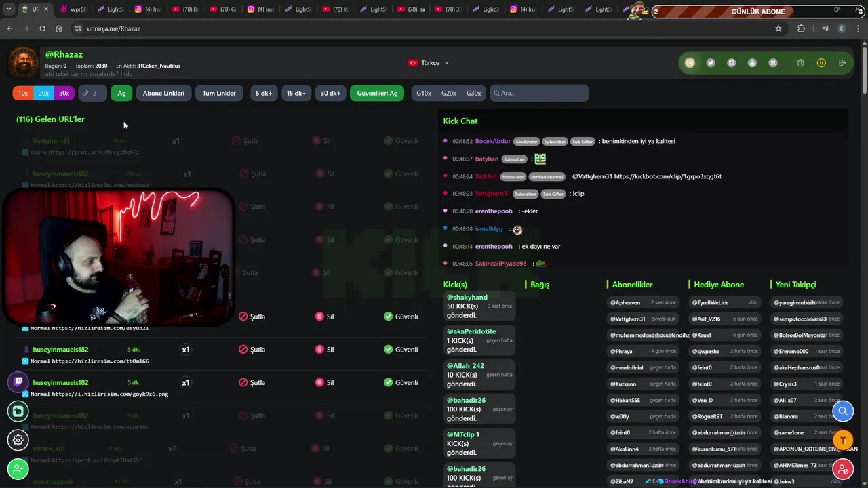Screen dimensions: 868x488
Task: Click Sil for hizliresim.com/tb0m166 row
Action: click(x=324, y=350)
